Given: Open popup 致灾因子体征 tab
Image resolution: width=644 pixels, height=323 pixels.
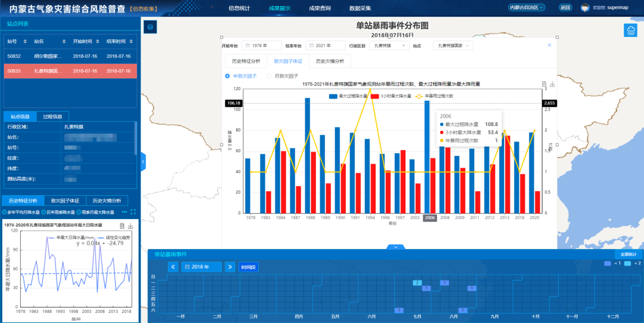Looking at the screenshot, I should click(x=288, y=61).
